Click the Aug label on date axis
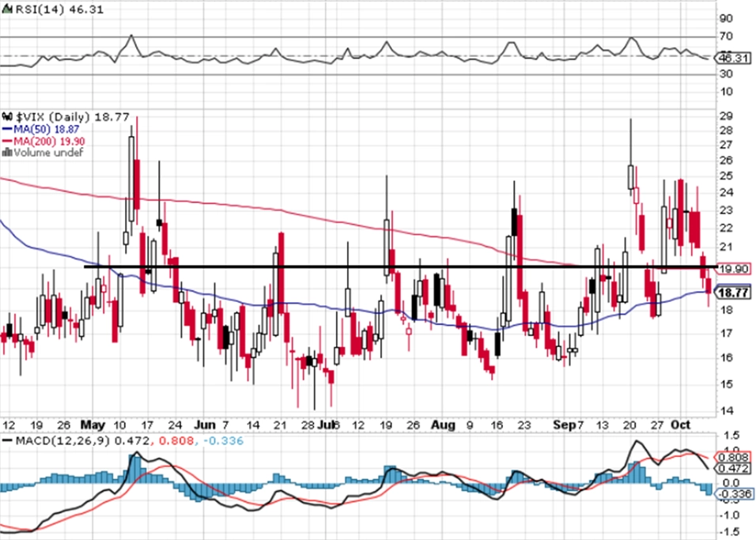This screenshot has height=540, width=756. pos(443,425)
